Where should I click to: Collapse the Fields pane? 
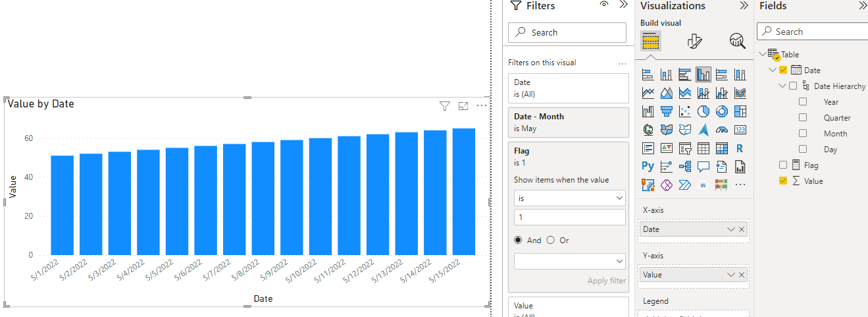[863, 5]
